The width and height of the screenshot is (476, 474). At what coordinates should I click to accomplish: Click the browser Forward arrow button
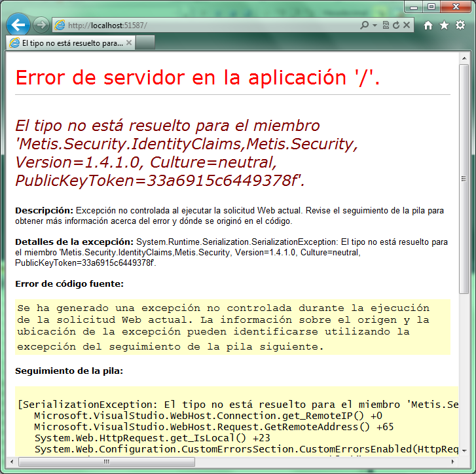click(41, 25)
